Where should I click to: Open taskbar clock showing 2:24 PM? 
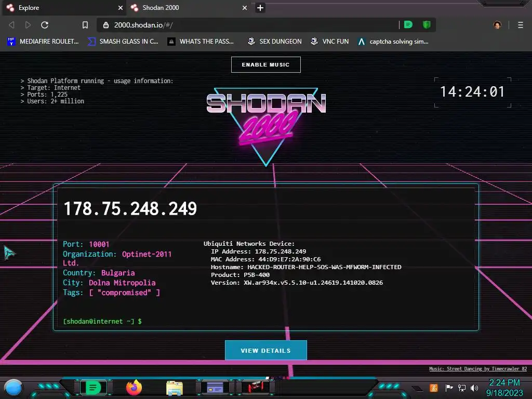tap(504, 388)
